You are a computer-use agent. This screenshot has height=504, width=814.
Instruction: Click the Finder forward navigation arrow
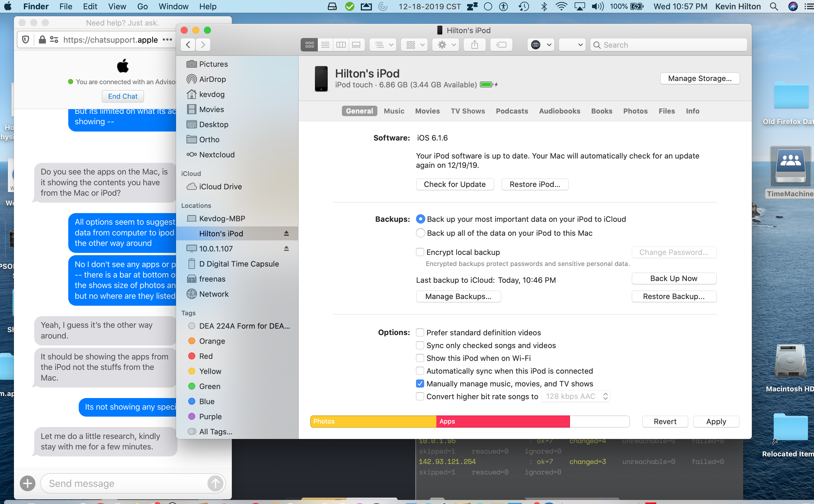203,45
